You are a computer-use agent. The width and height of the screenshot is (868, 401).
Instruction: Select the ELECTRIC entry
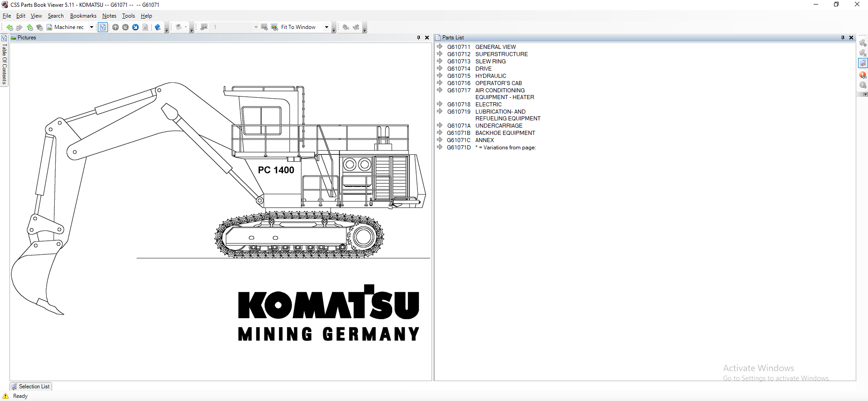coord(488,105)
